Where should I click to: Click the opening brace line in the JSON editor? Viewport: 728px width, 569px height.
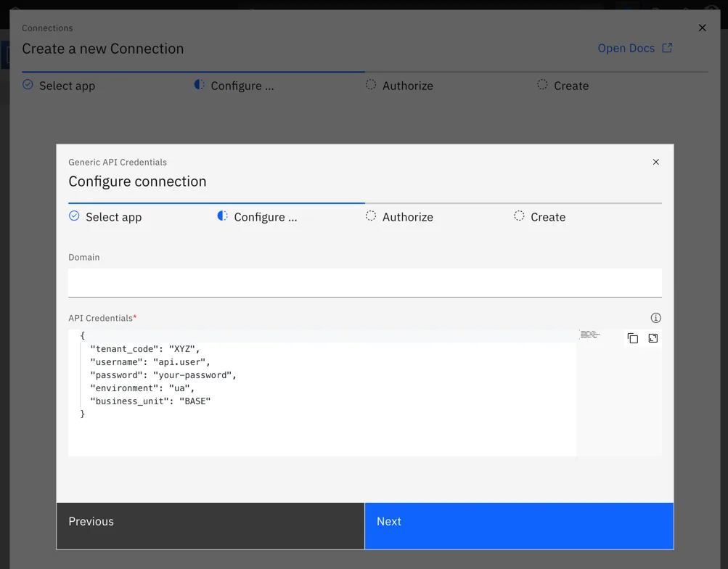click(83, 335)
